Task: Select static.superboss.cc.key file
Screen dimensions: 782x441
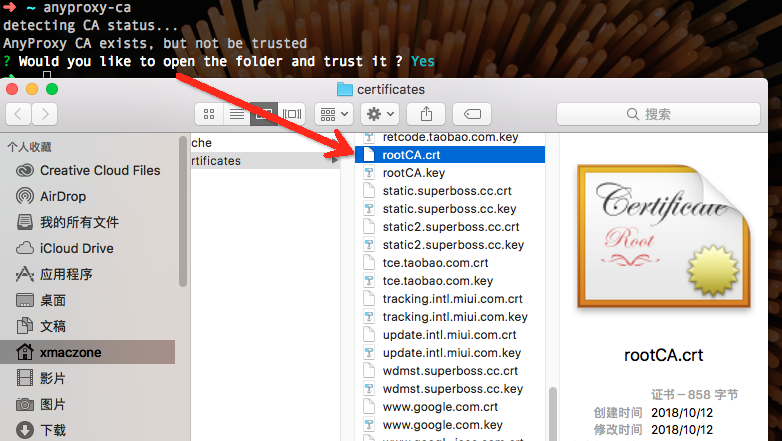Action: (450, 209)
